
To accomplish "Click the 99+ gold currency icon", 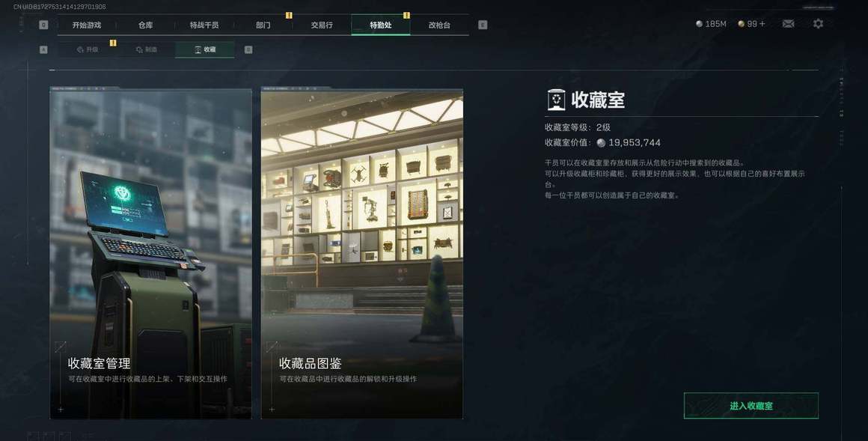I will point(742,24).
